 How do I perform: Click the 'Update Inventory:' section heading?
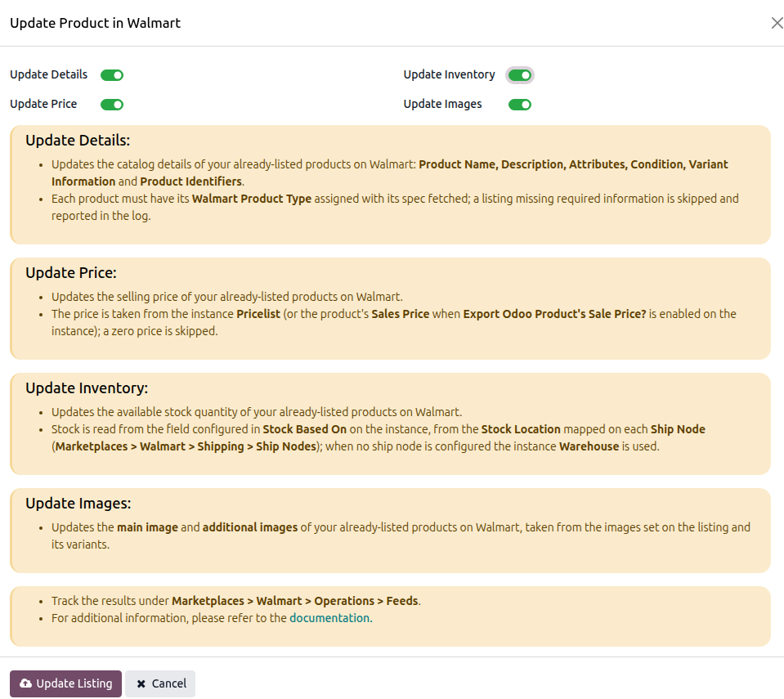[x=87, y=388]
